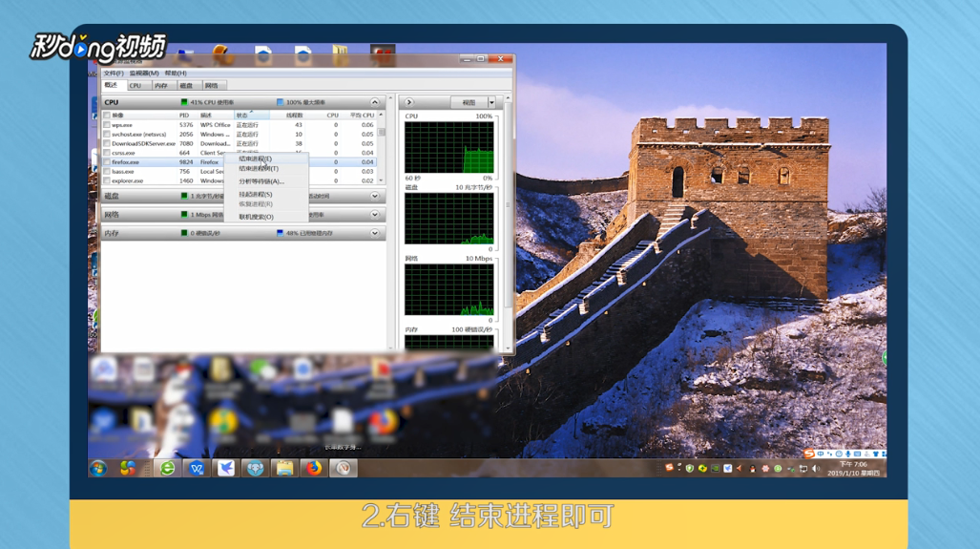Click the process list scroll-up arrow
Image resolution: width=980 pixels, height=549 pixels.
[382, 116]
